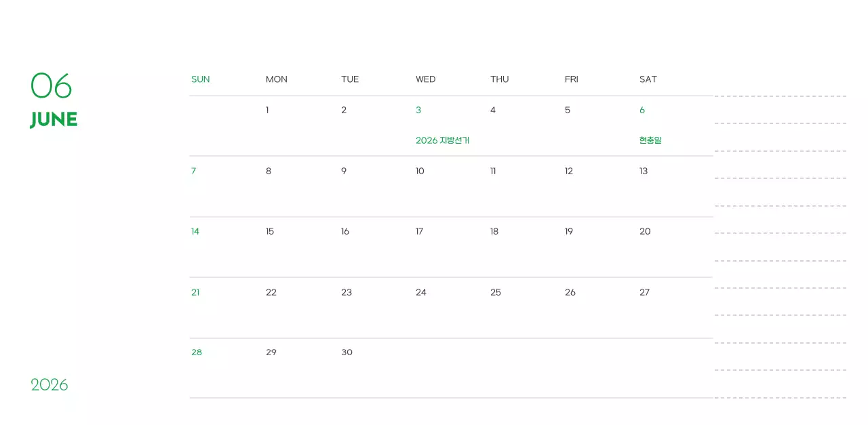Select Sunday June 28
The width and height of the screenshot is (868, 425).
[x=197, y=352]
